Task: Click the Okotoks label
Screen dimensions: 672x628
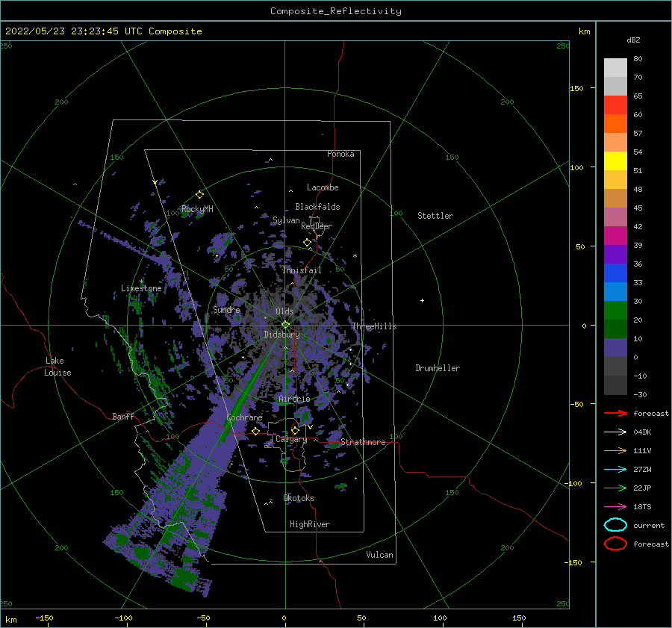Action: [x=299, y=498]
